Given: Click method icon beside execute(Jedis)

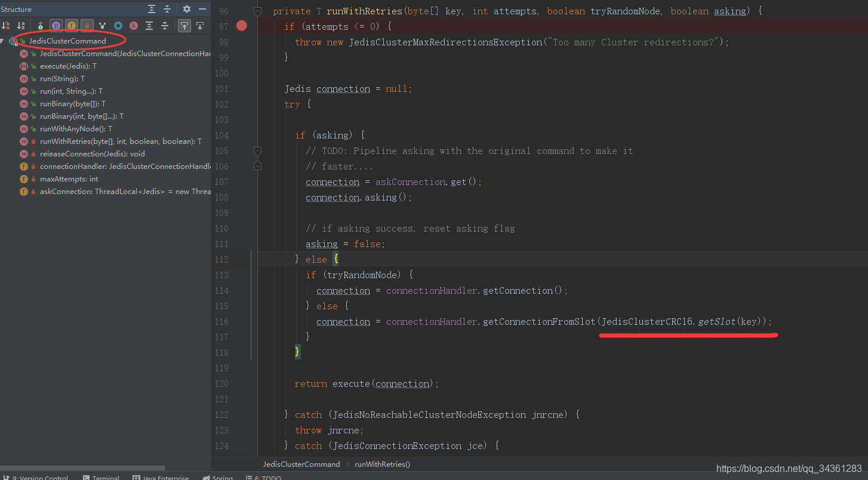Looking at the screenshot, I should coord(24,66).
